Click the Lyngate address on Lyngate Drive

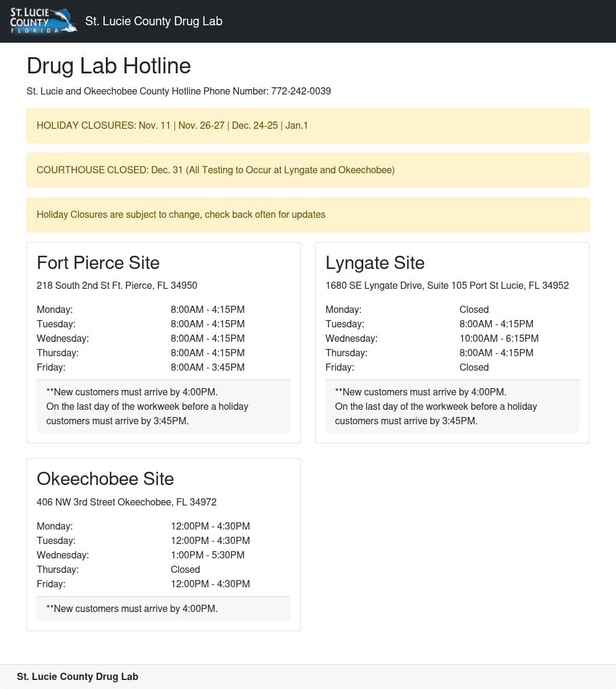point(447,286)
